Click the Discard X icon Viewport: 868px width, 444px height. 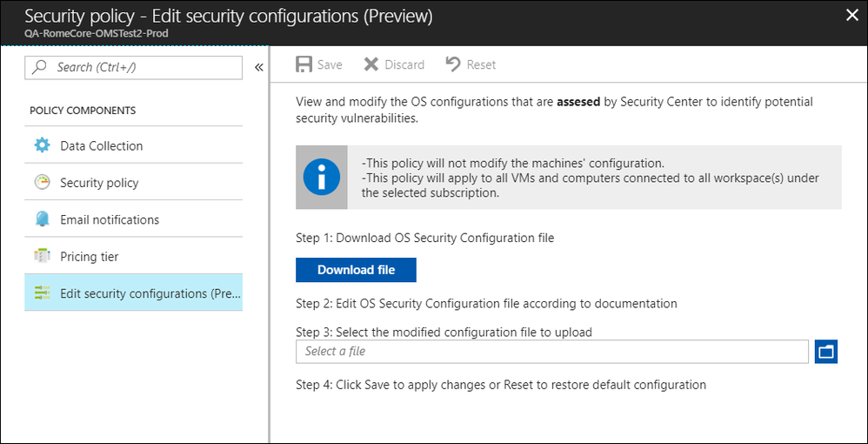[x=371, y=64]
